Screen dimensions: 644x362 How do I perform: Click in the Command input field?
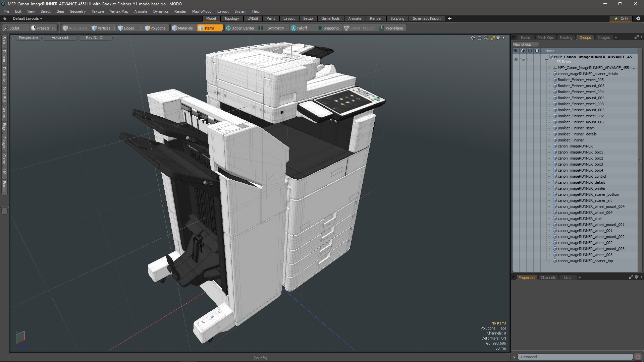[575, 357]
